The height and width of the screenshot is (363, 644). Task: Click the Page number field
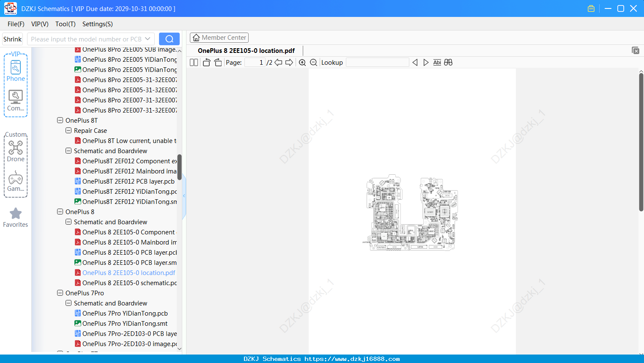tap(255, 62)
